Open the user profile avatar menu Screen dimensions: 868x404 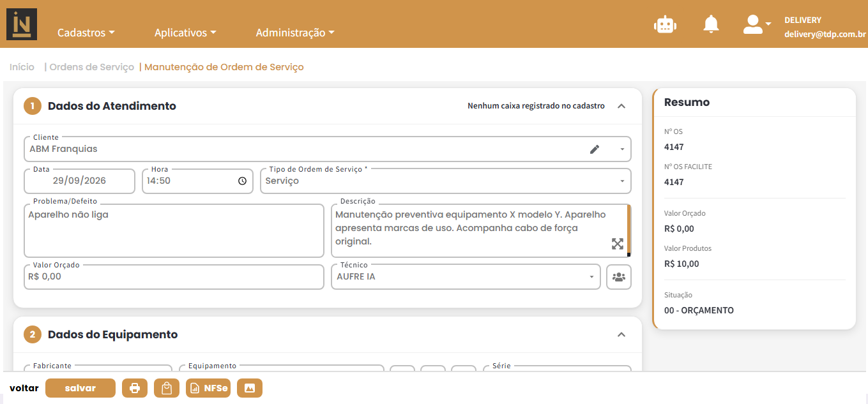pos(757,24)
